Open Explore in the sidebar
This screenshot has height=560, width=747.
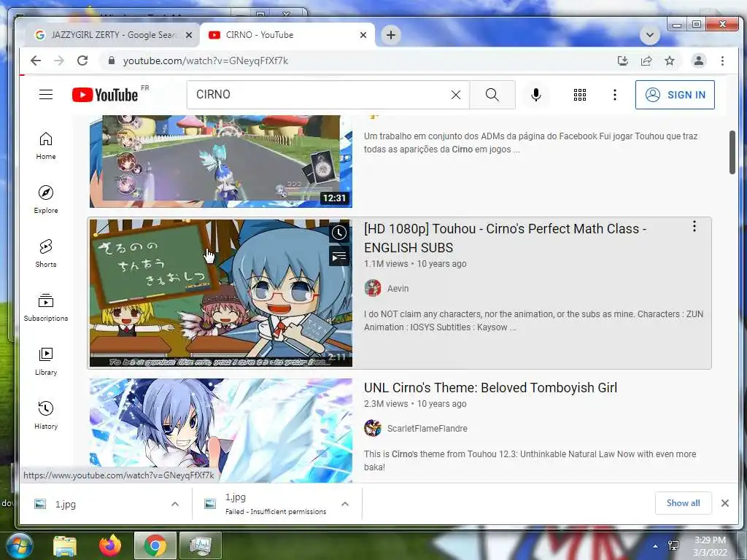pyautogui.click(x=46, y=200)
